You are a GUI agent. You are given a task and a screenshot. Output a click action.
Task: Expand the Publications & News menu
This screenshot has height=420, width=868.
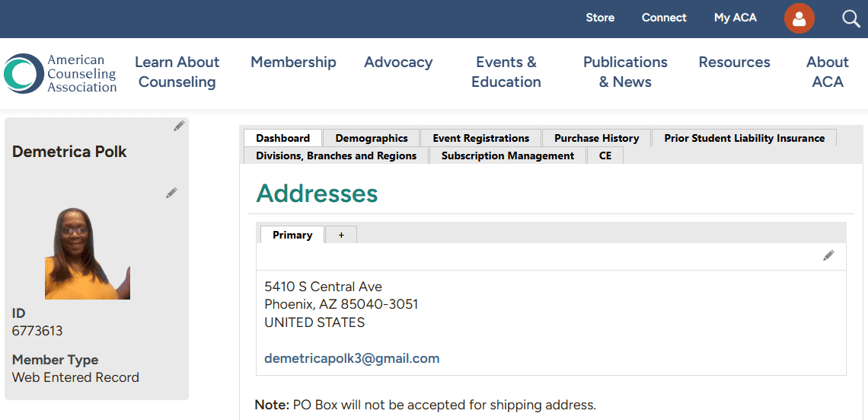point(625,72)
